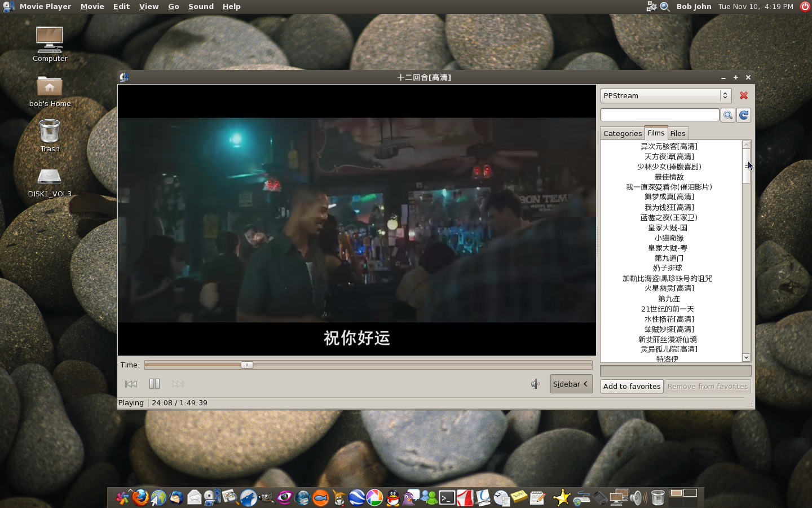Click the film list scroll-up arrow
The image size is (812, 508).
tap(746, 145)
